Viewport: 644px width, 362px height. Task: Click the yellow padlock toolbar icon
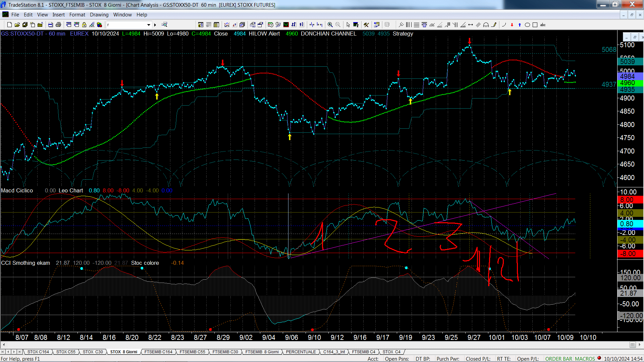(84, 24)
